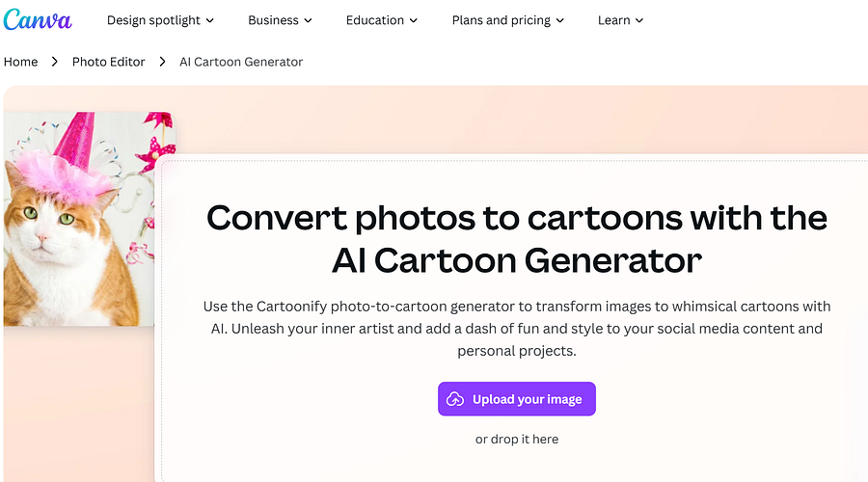This screenshot has height=482, width=868.
Task: Open the Design spotlight menu
Action: [160, 20]
